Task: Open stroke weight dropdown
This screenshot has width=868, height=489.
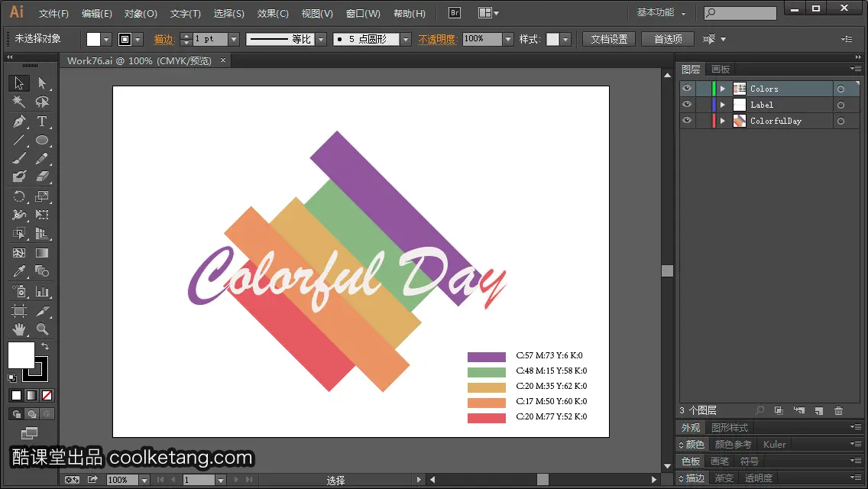Action: 234,39
